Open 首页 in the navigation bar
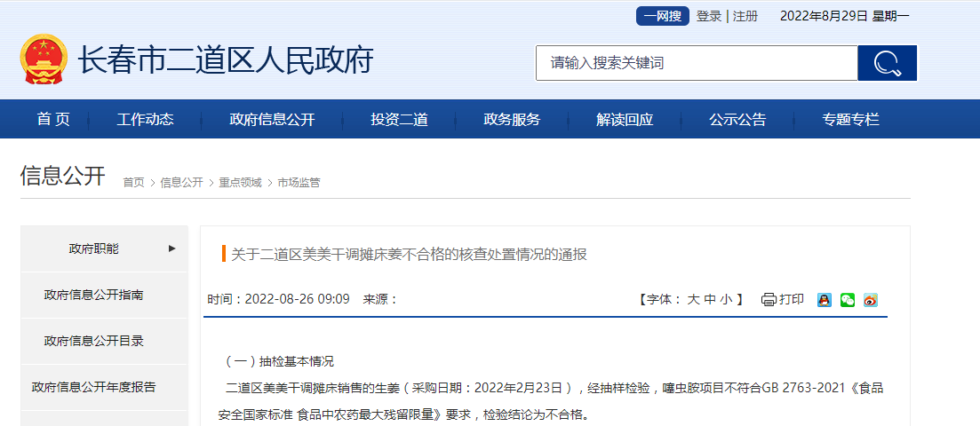 53,120
